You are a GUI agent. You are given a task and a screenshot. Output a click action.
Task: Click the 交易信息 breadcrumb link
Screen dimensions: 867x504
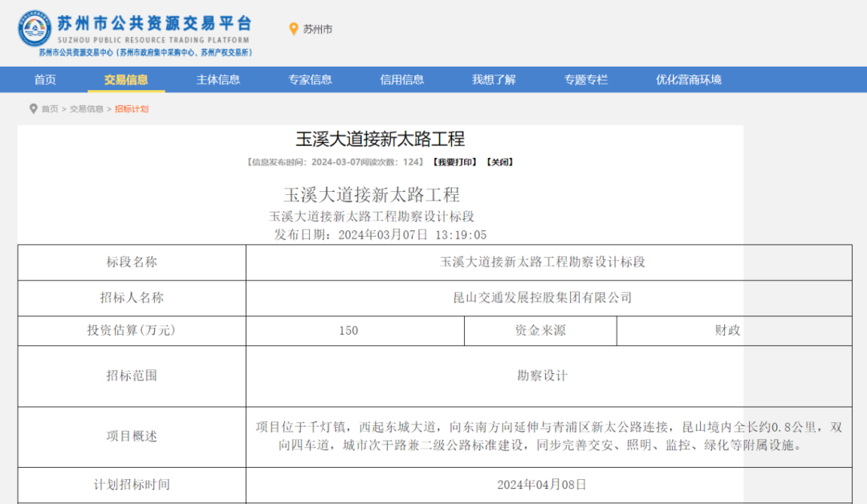pyautogui.click(x=86, y=109)
